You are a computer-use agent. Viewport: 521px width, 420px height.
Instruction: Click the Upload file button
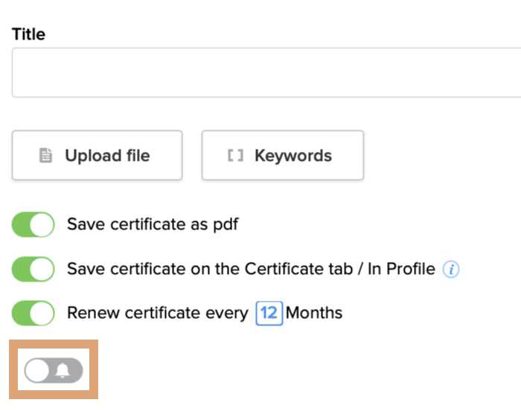97,156
